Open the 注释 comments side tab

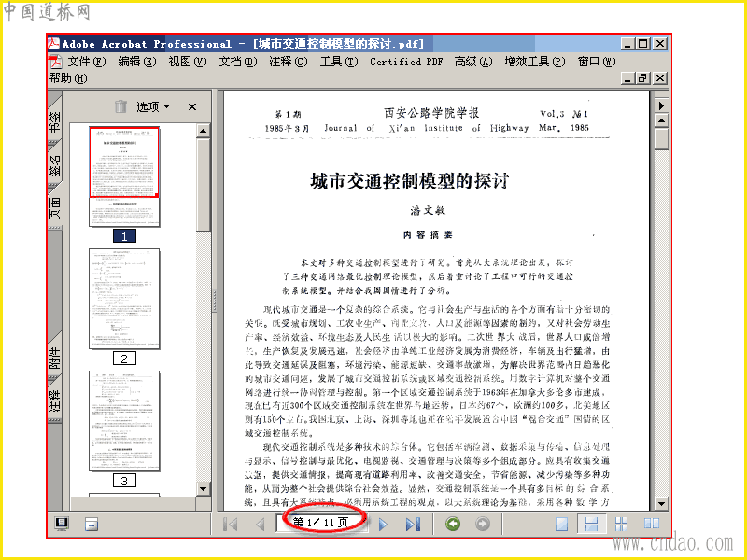(x=55, y=399)
